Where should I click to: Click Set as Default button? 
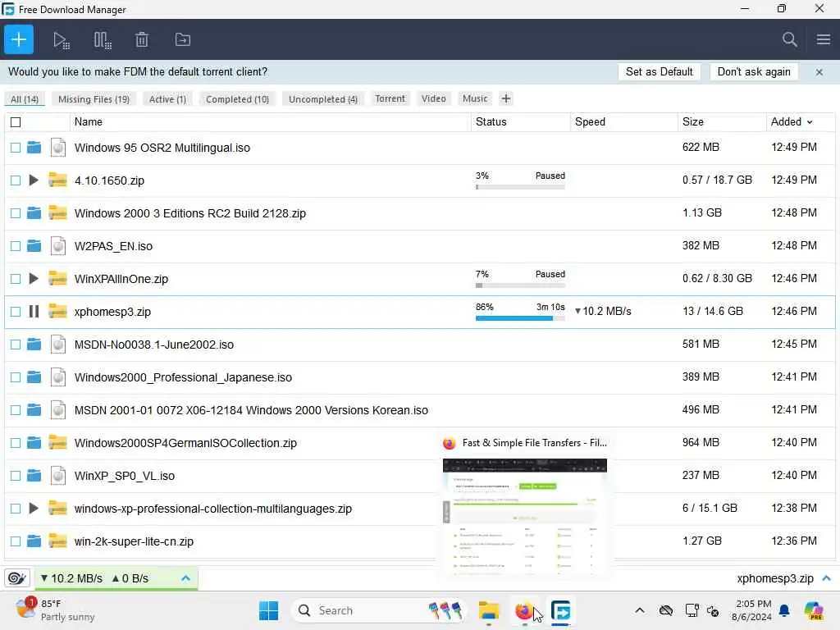pyautogui.click(x=659, y=72)
